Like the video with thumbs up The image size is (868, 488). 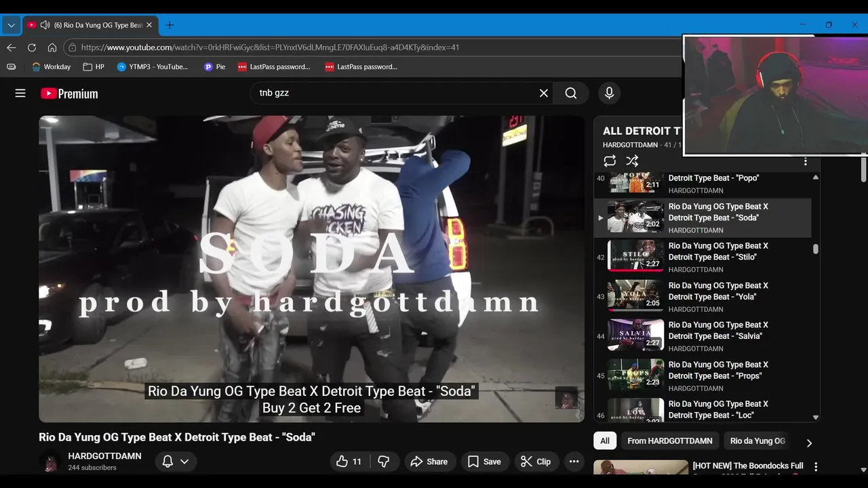click(x=349, y=462)
